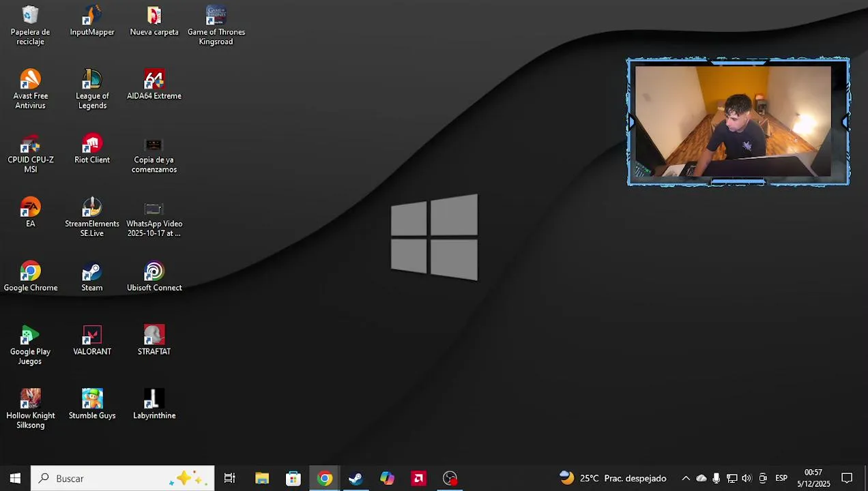Switch the ESP input language indicator
The height and width of the screenshot is (491, 868).
(x=781, y=478)
